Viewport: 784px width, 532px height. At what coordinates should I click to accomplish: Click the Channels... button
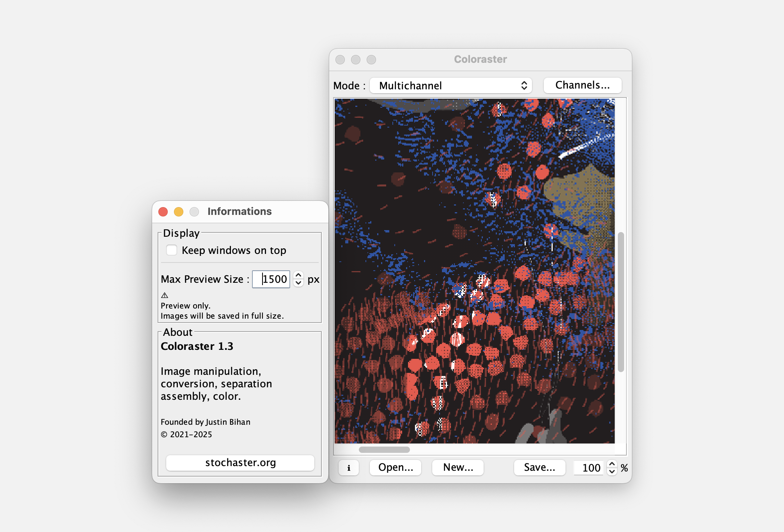click(582, 85)
